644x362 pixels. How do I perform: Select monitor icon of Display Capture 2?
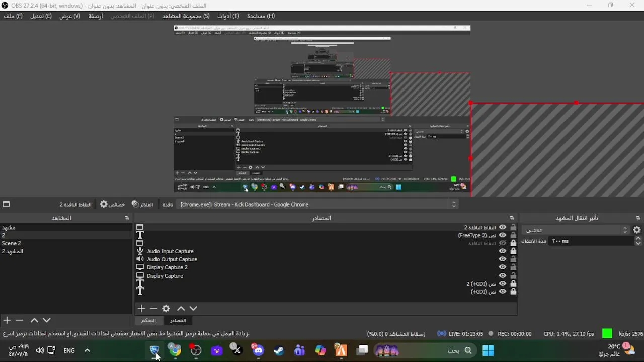point(140,267)
